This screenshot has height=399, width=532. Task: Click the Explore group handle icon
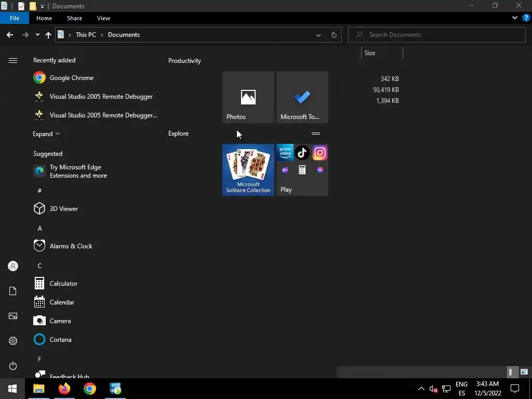coord(316,134)
